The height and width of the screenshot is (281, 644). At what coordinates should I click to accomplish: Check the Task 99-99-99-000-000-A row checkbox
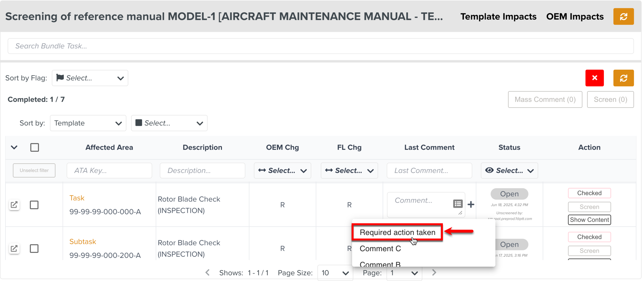[34, 205]
